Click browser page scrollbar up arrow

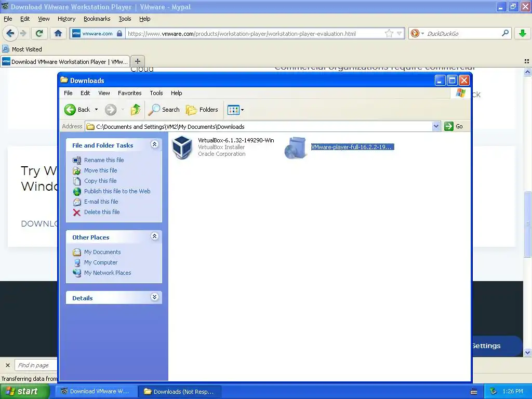pyautogui.click(x=528, y=72)
